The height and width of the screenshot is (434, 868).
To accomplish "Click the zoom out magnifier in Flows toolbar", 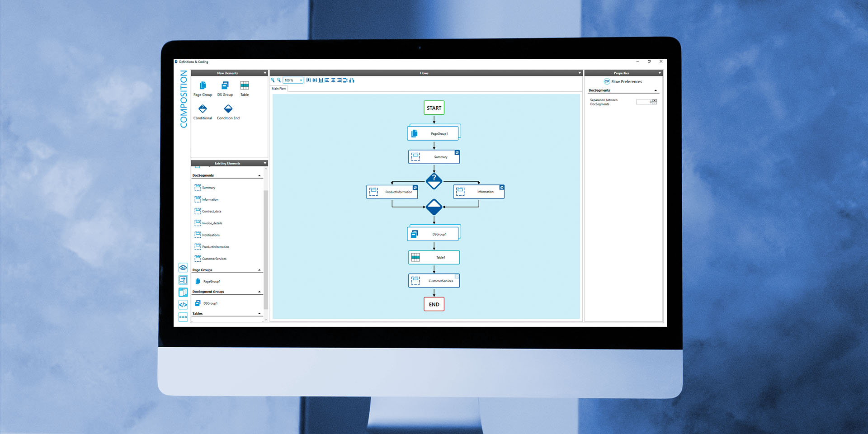I will point(279,80).
